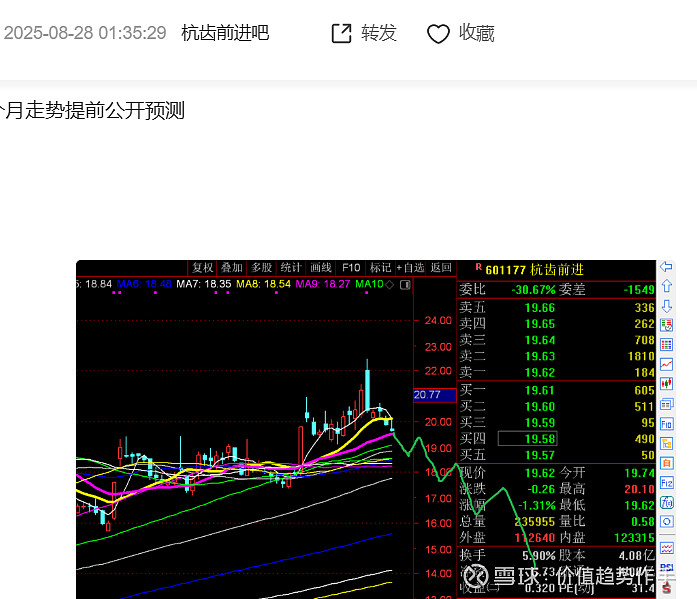This screenshot has height=599, width=697.
Task: Click the green MA10 indicator label
Action: coord(369,284)
